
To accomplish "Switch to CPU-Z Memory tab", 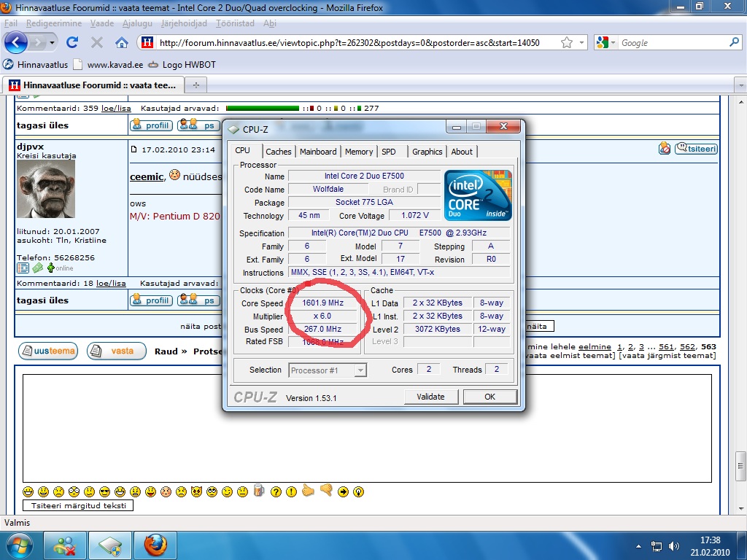I will click(359, 152).
